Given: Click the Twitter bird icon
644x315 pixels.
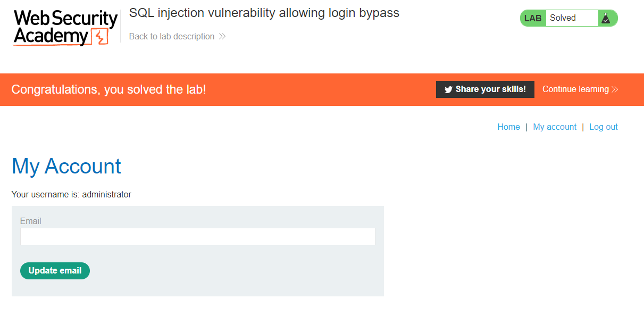Looking at the screenshot, I should 448,89.
